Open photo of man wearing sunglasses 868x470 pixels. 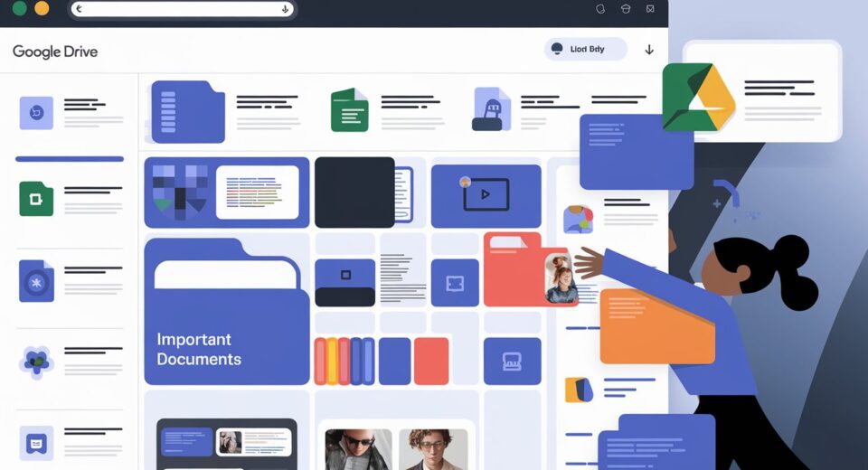(358, 449)
